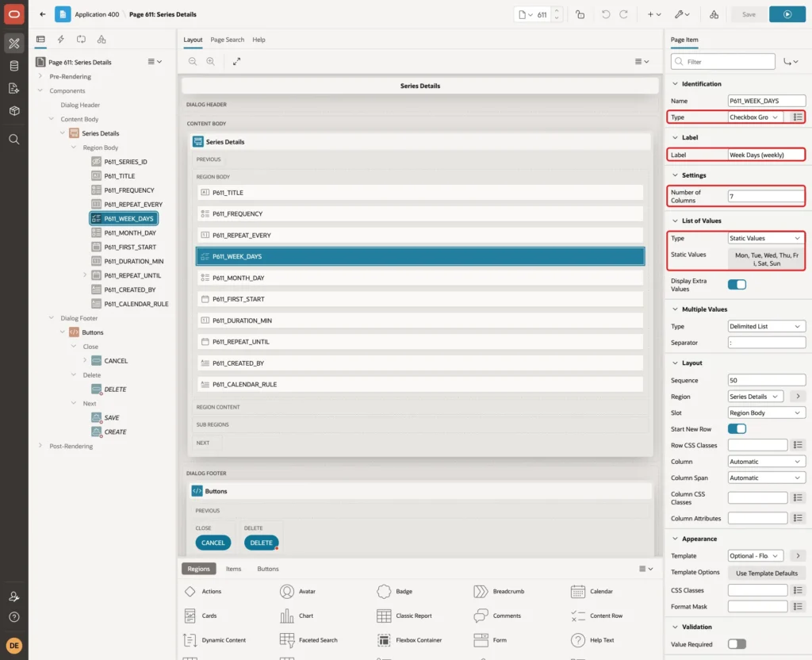Screen dimensions: 812x660
Task: Select P611_MONTH_DAY in the rendering tree
Action: click(129, 233)
